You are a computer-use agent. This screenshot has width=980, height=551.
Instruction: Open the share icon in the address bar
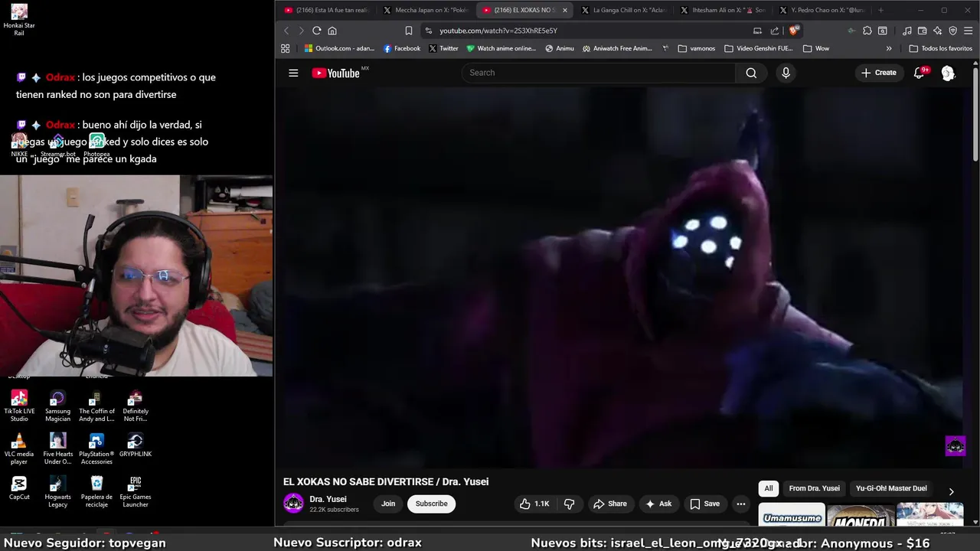[775, 31]
